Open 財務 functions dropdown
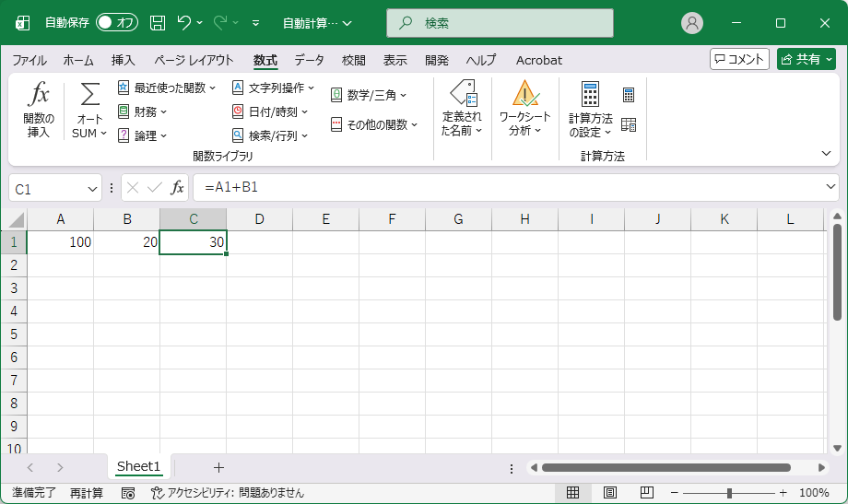The image size is (848, 504). tap(143, 111)
